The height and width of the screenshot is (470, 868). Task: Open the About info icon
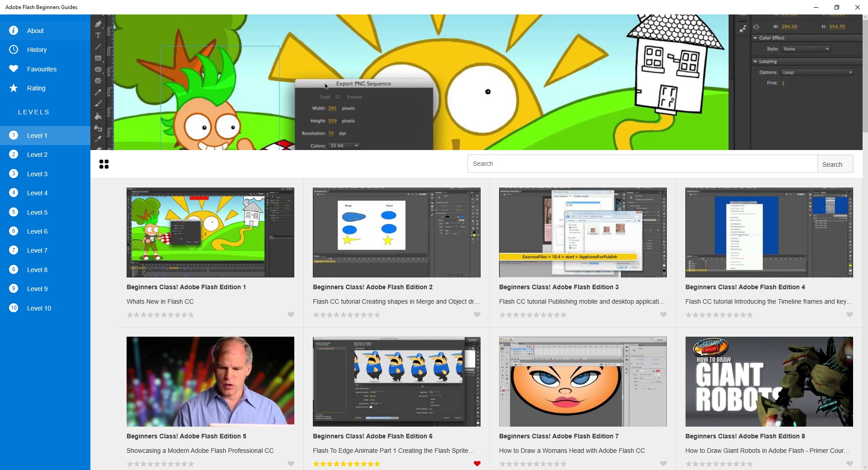click(14, 30)
